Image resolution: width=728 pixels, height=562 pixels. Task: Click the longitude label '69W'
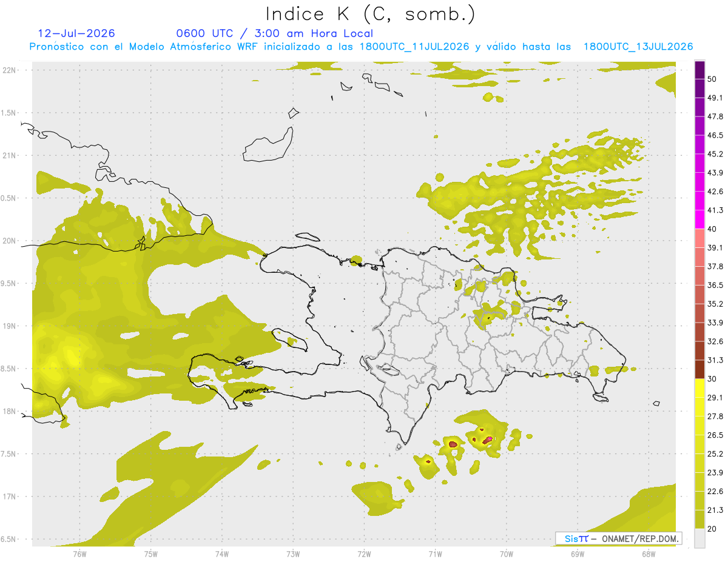click(578, 554)
